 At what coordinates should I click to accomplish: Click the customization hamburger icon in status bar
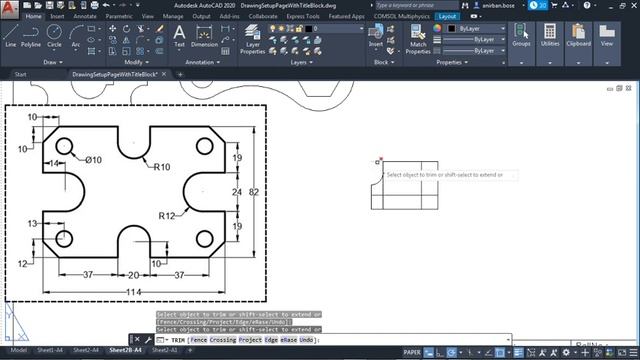click(x=633, y=352)
